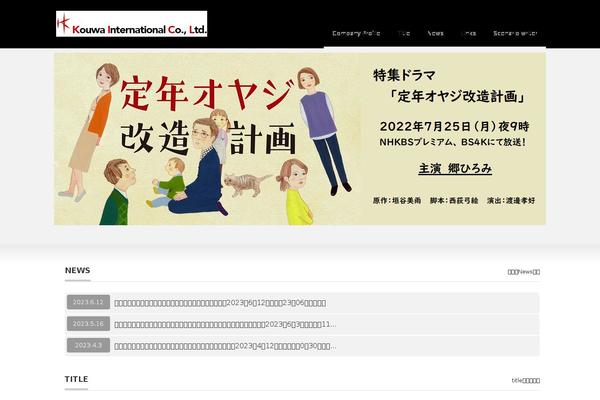
Task: Click the 主演 郷ひろみ underlined text
Action: tap(455, 168)
